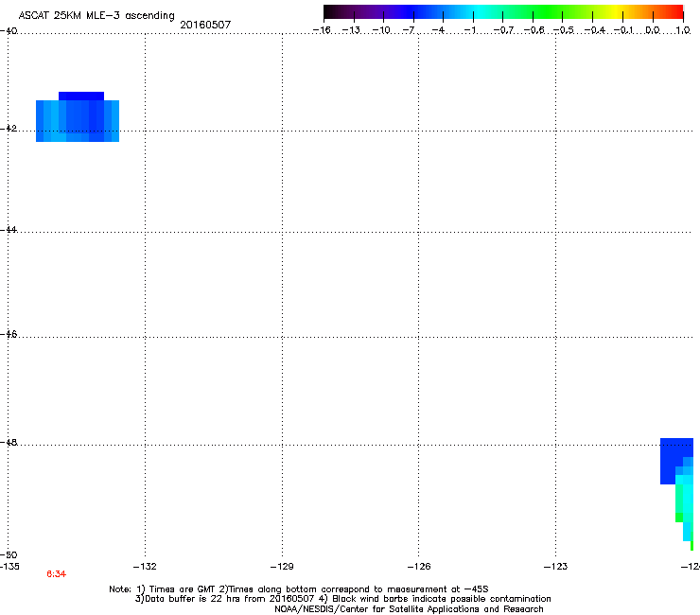Click the 'ASCAT 25KM MLE-3 ascending' title
Viewport: 700px width, 615px height.
(96, 16)
